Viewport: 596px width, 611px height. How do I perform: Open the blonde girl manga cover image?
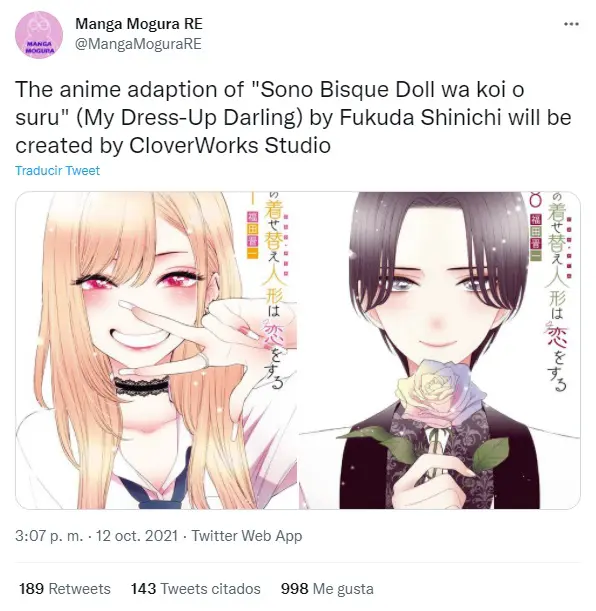click(x=156, y=350)
